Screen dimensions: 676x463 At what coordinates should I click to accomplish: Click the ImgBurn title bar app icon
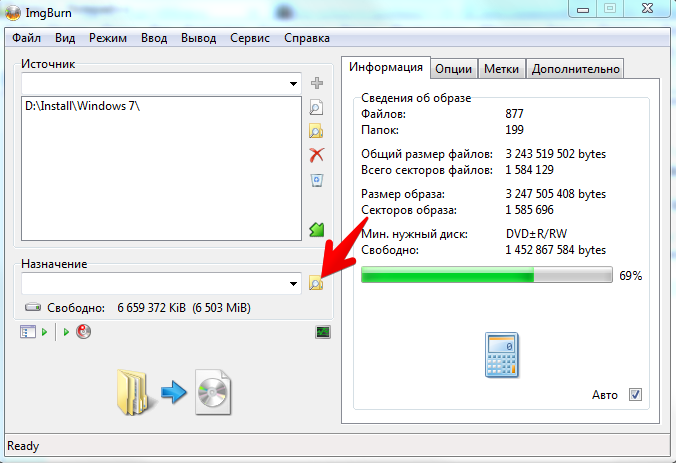(13, 13)
